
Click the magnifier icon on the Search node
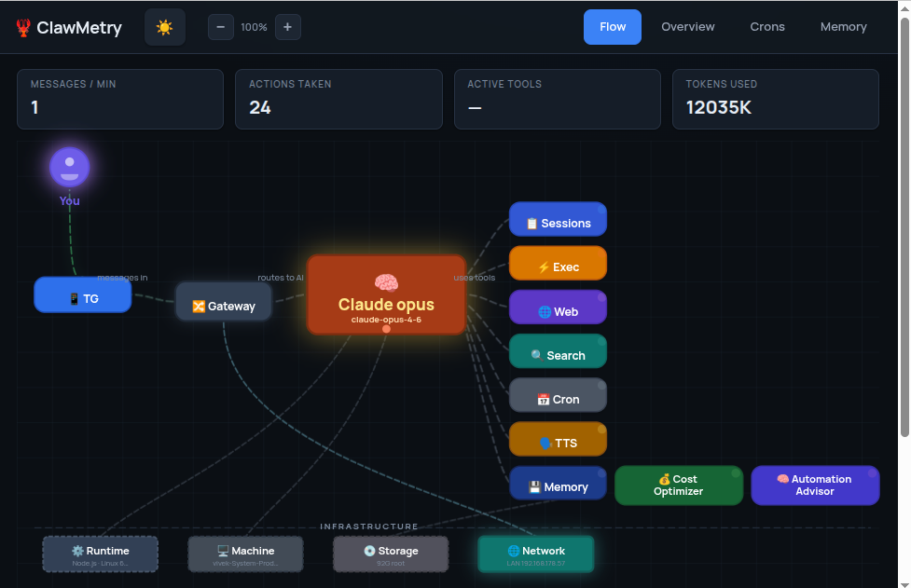535,353
